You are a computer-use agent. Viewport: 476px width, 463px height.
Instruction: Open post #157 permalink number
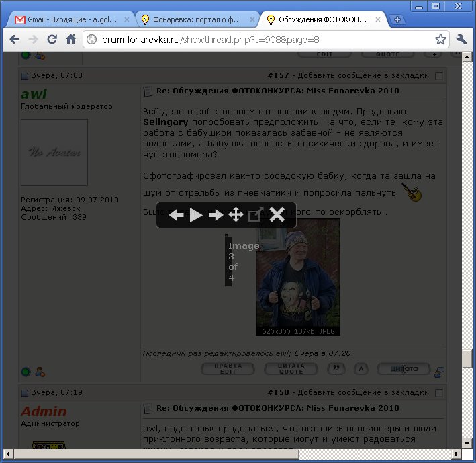278,75
